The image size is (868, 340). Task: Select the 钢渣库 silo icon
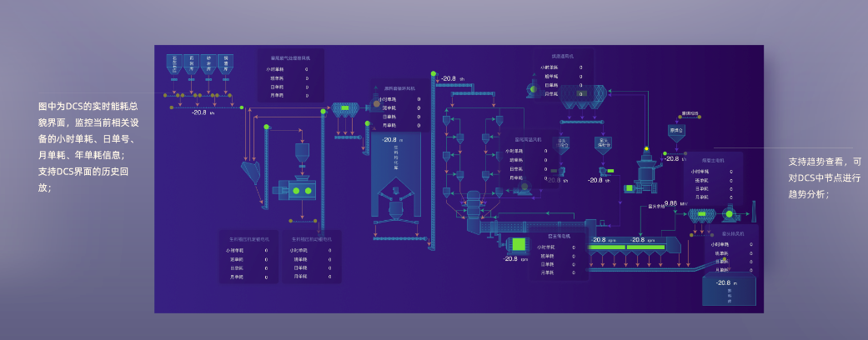(x=225, y=65)
